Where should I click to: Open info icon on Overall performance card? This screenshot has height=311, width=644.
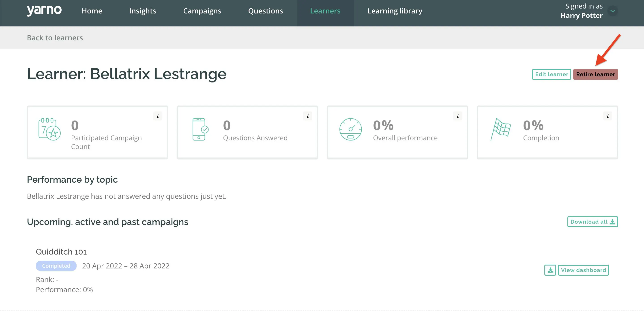[x=457, y=116]
